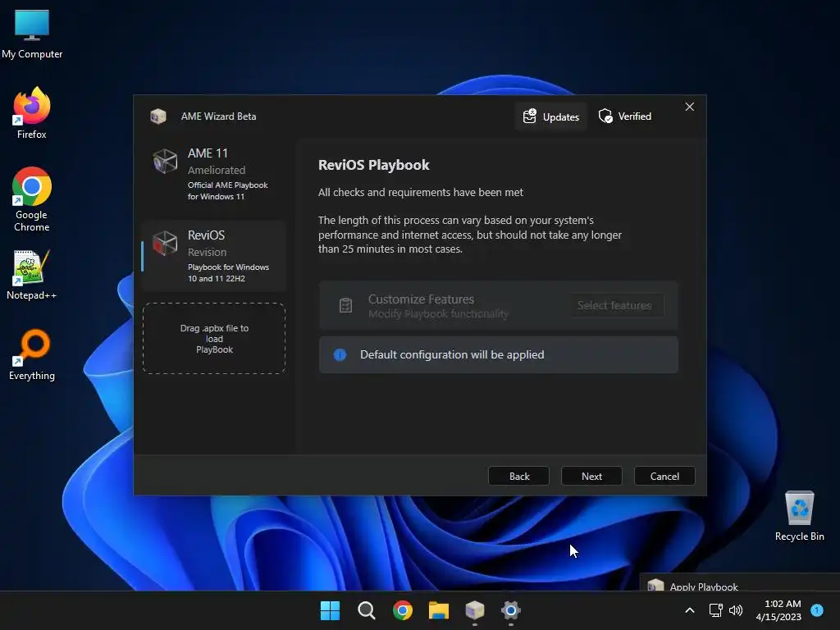Open the notification badge
840x630 pixels.
[817, 609]
